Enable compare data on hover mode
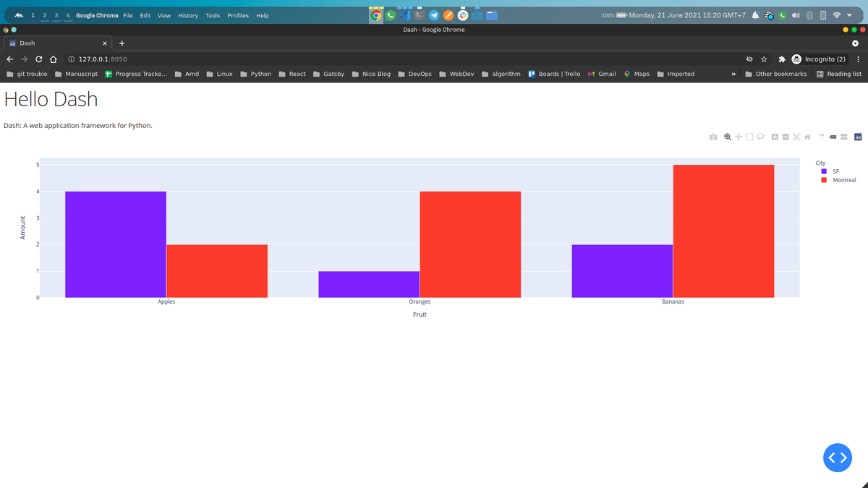This screenshot has width=868, height=488. point(843,137)
